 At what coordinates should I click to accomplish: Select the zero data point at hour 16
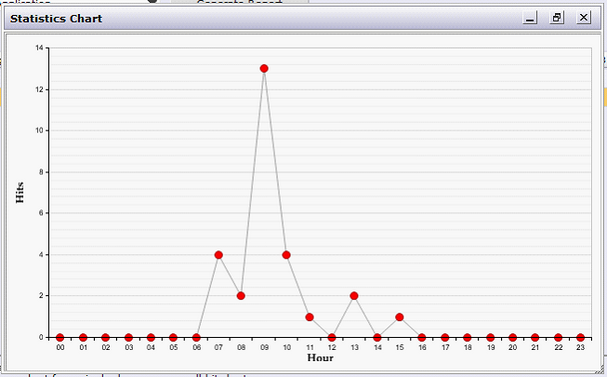tap(422, 338)
